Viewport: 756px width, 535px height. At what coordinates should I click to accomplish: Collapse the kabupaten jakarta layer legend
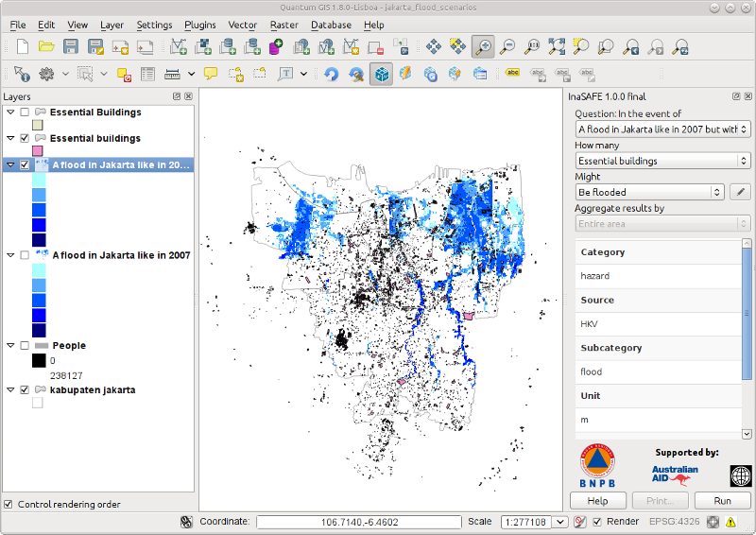(10, 389)
